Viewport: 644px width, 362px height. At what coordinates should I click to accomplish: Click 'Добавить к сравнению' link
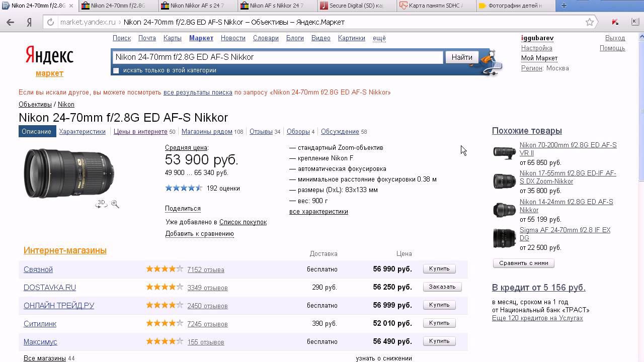click(200, 234)
